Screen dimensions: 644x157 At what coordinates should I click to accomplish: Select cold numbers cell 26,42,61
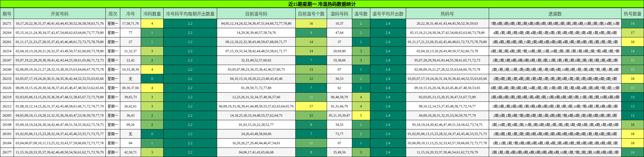pyautogui.click(x=130, y=106)
